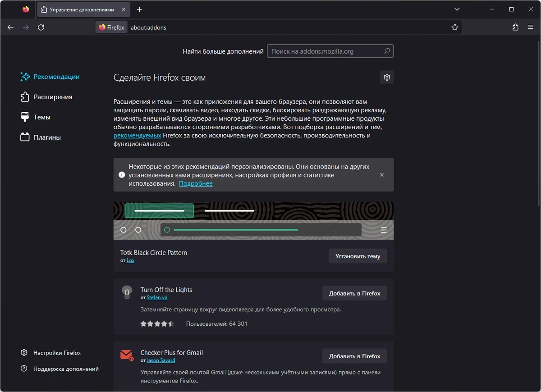
Task: Open the Extensions puzzle toolbar button
Action: pos(515,27)
